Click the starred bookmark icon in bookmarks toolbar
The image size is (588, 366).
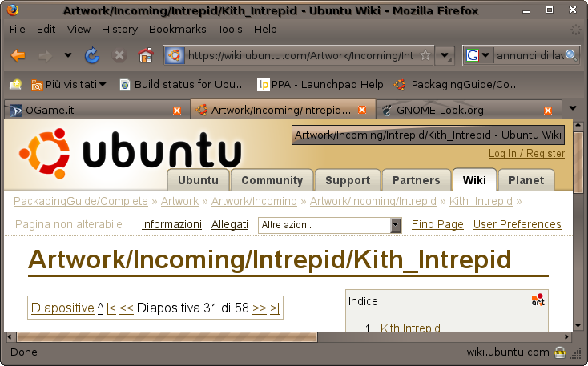point(16,85)
